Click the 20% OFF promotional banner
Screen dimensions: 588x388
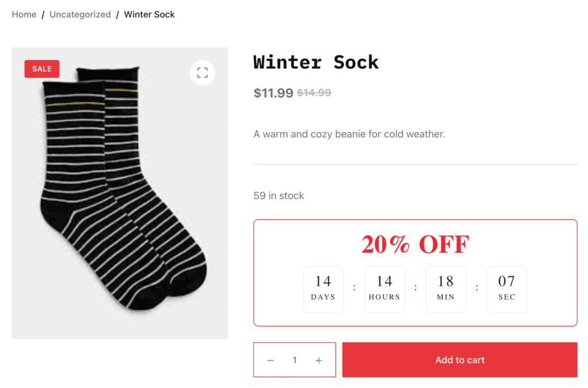coord(415,244)
